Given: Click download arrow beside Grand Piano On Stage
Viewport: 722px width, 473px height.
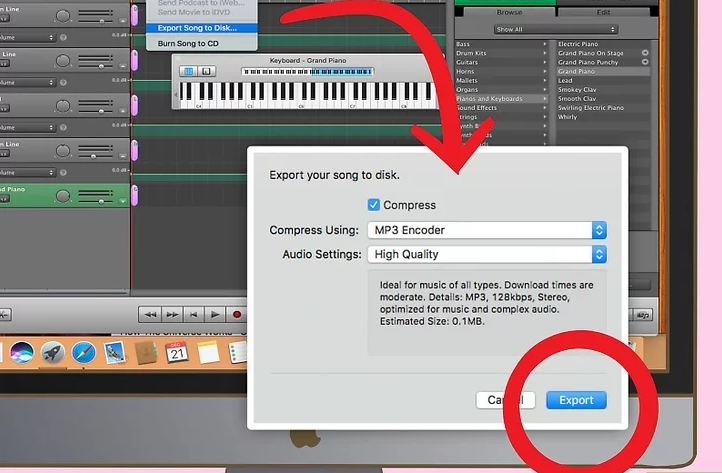Looking at the screenshot, I should click(645, 53).
